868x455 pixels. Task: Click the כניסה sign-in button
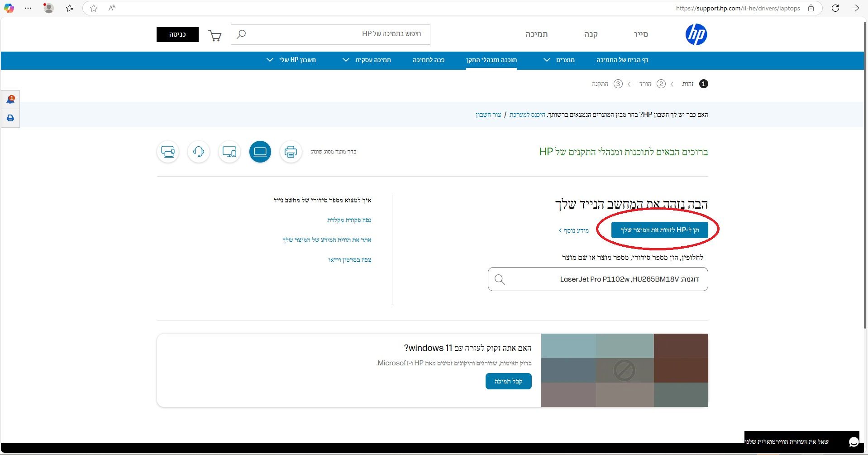[x=177, y=34]
